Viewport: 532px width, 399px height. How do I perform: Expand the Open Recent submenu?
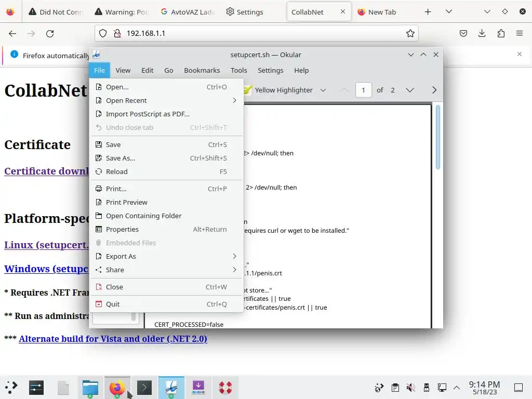pyautogui.click(x=166, y=100)
